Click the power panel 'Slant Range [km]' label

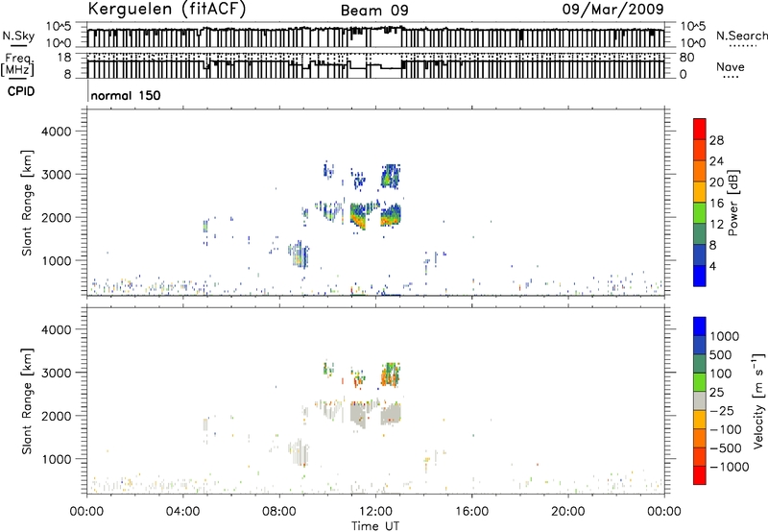[x=28, y=203]
